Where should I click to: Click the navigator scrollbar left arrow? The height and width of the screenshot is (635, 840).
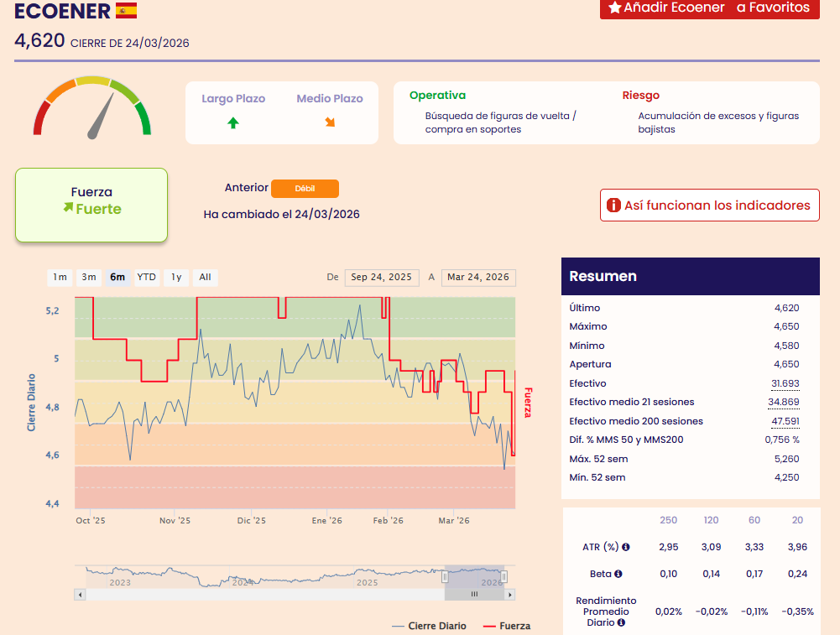80,594
